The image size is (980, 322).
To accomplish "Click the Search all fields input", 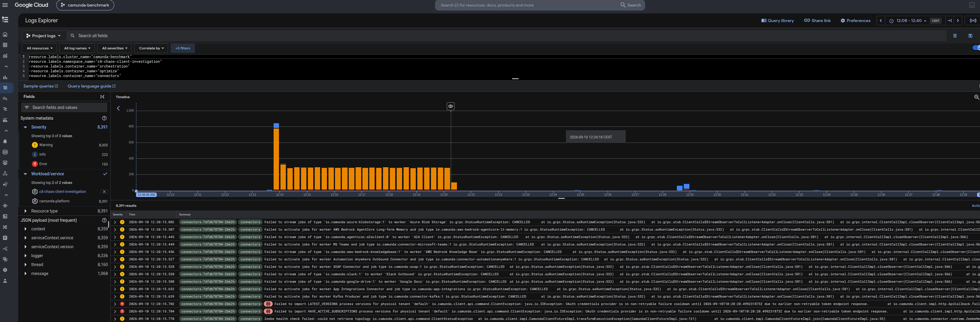I will [506, 36].
